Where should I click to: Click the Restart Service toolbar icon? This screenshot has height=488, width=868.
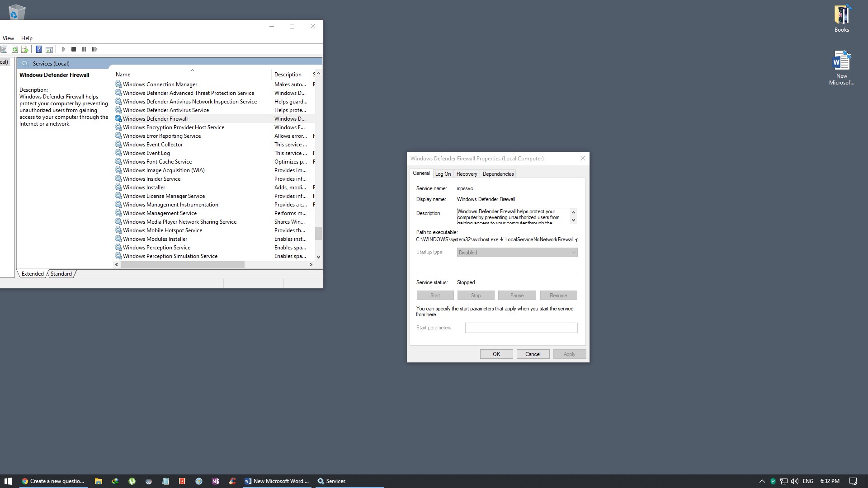94,49
